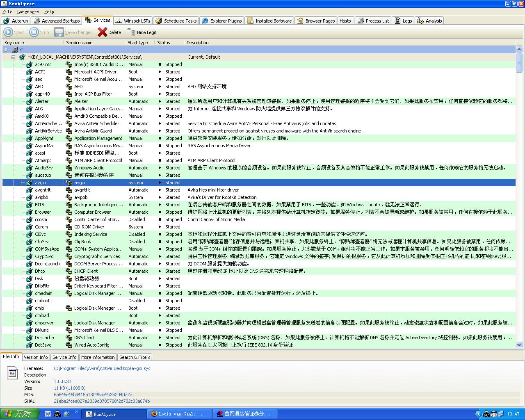Click the Stop service toolbar icon

click(x=34, y=32)
